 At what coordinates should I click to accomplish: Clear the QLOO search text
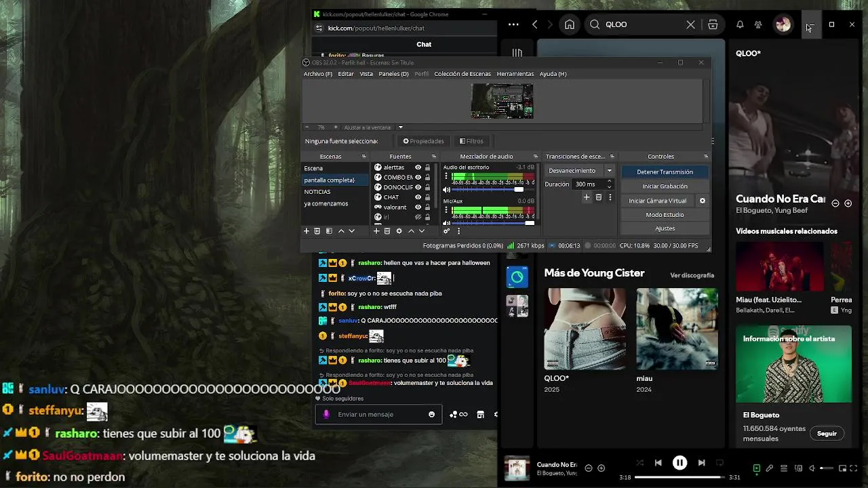pos(690,24)
